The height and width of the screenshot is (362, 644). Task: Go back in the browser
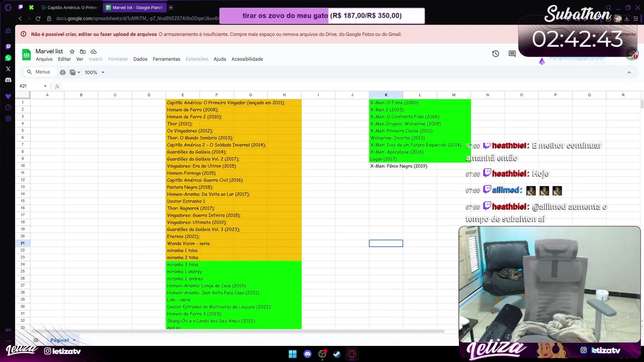(x=20, y=19)
